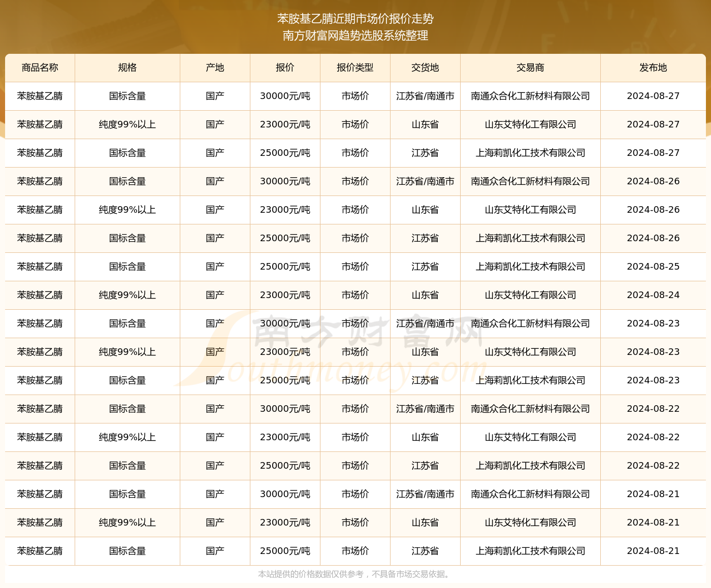
Task: Click 江苏省/南通市 in the 2024-08-23 row
Action: click(425, 323)
